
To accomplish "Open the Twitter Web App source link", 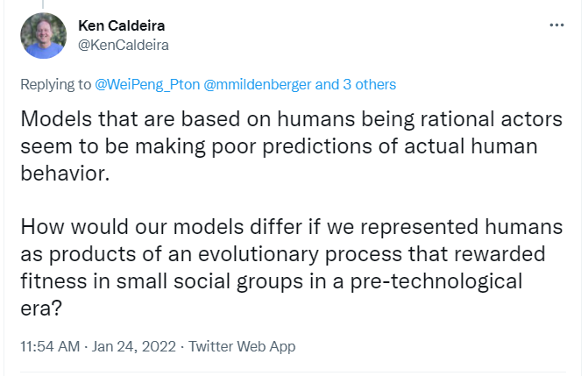I will [242, 346].
